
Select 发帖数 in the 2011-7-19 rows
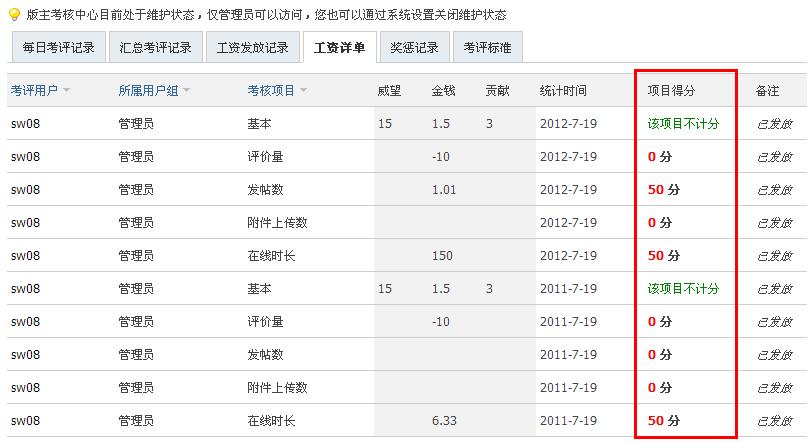pos(265,354)
